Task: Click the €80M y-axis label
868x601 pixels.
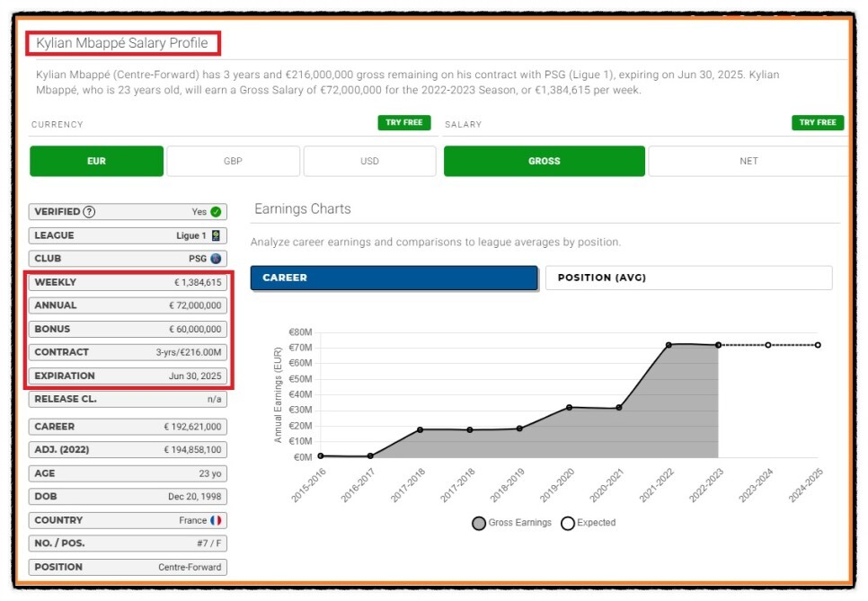Action: (x=301, y=332)
